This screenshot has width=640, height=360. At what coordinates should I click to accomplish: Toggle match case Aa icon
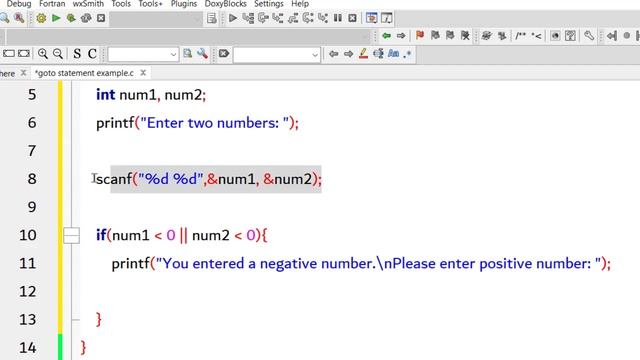(393, 54)
